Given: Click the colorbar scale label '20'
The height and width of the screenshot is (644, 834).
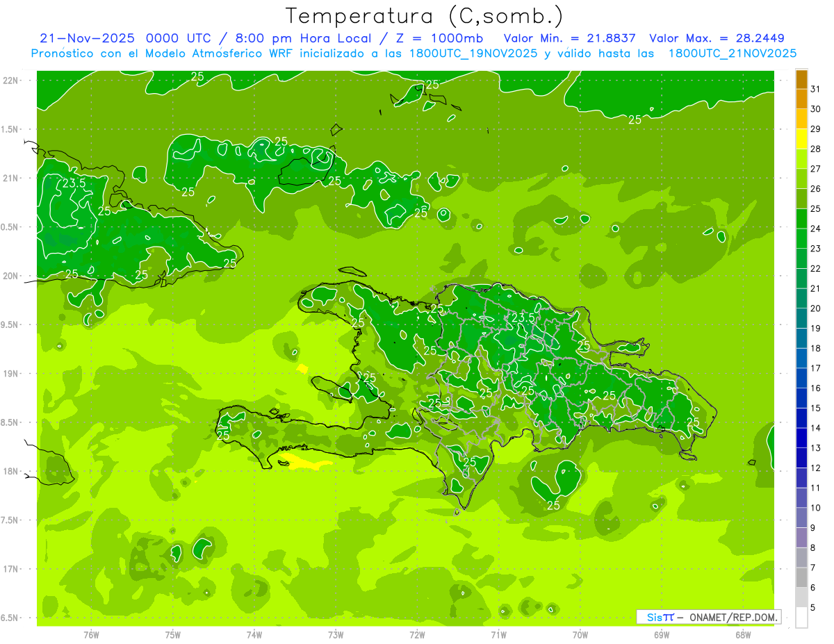Looking at the screenshot, I should point(815,308).
